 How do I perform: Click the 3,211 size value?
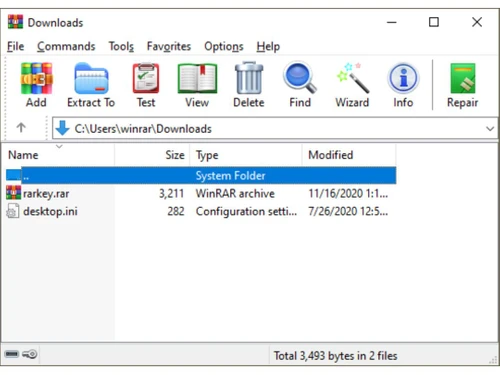point(171,194)
